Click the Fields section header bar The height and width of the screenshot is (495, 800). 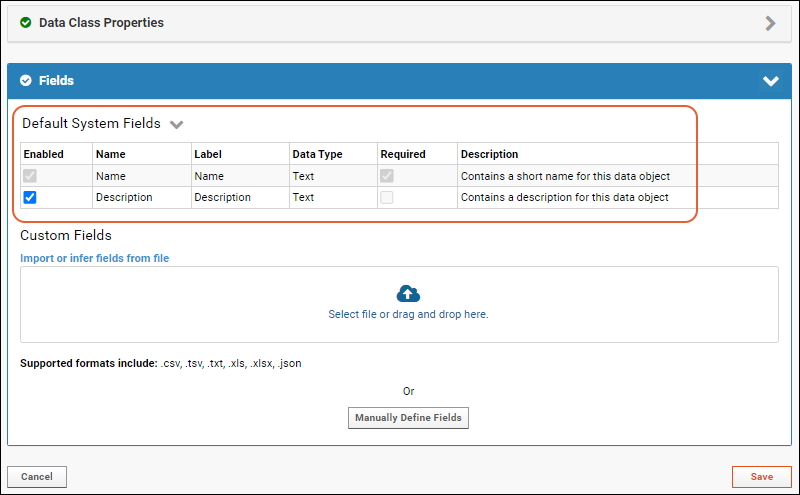point(399,81)
